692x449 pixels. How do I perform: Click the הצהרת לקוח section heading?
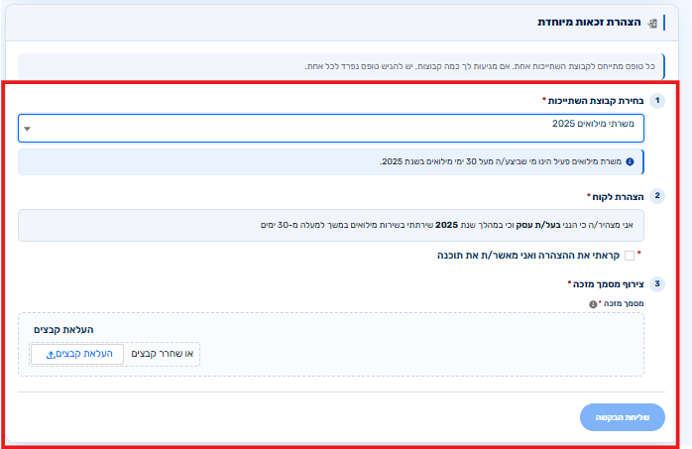click(x=617, y=196)
